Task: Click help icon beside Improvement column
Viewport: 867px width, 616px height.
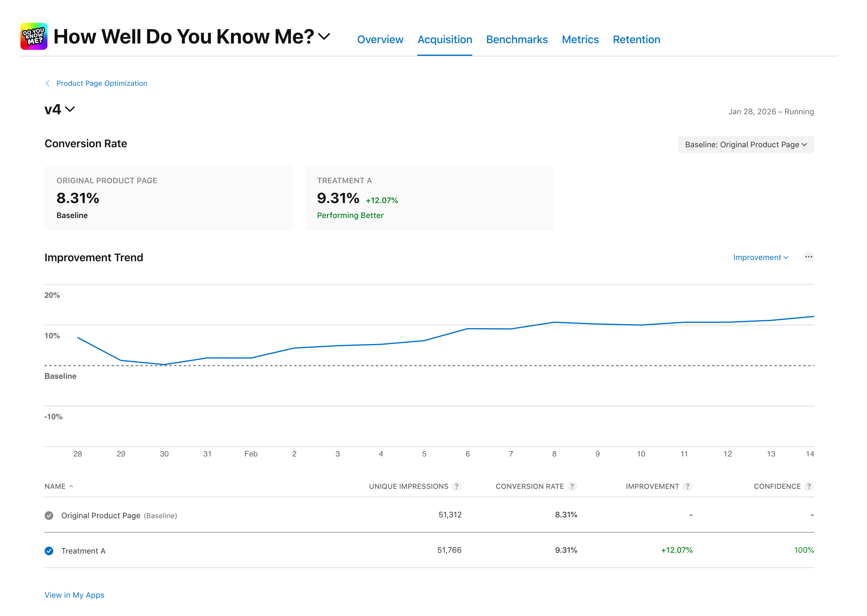Action: coord(687,486)
